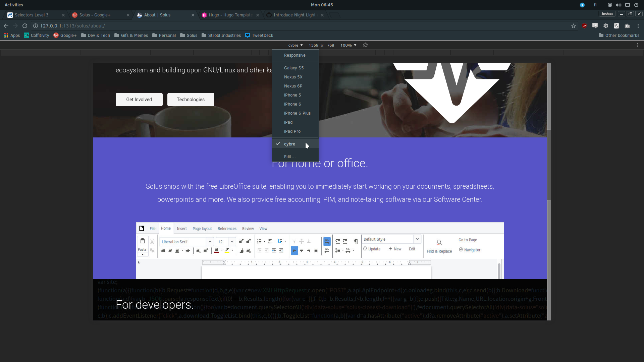
Task: Open Edit… in the device list
Action: coord(295,157)
